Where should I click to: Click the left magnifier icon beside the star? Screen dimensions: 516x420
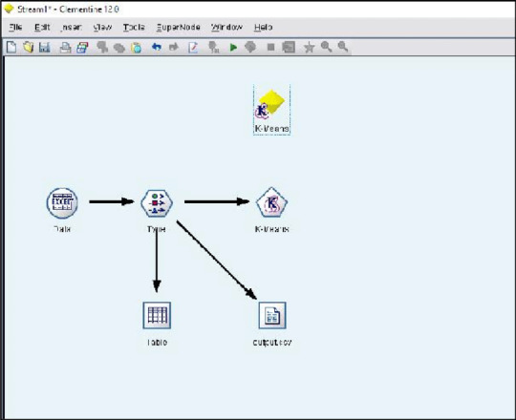point(326,47)
